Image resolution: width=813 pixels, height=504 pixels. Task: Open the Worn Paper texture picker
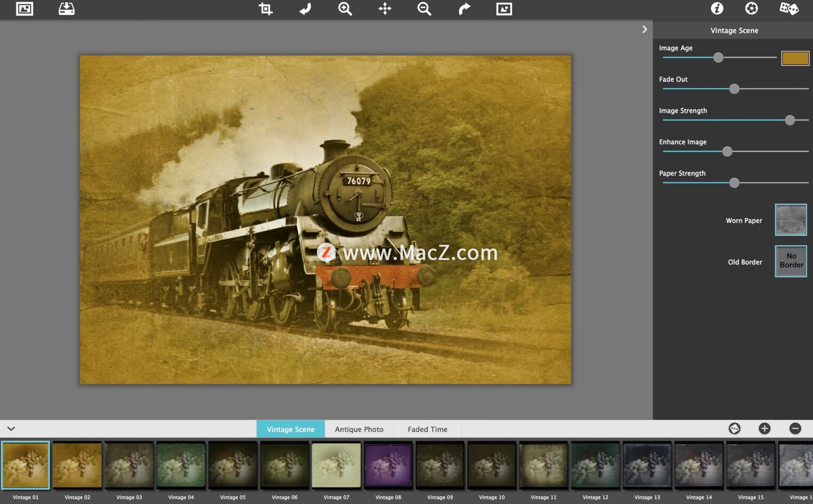[791, 220]
